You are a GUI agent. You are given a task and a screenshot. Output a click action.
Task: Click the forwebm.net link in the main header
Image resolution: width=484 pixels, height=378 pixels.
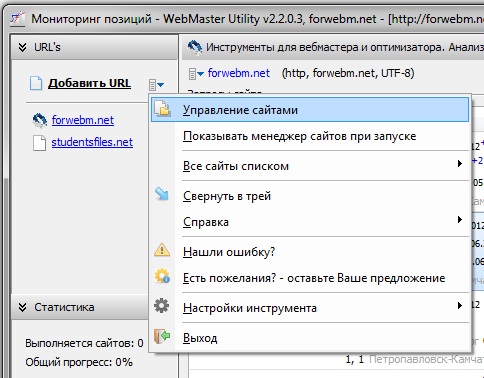(x=239, y=73)
